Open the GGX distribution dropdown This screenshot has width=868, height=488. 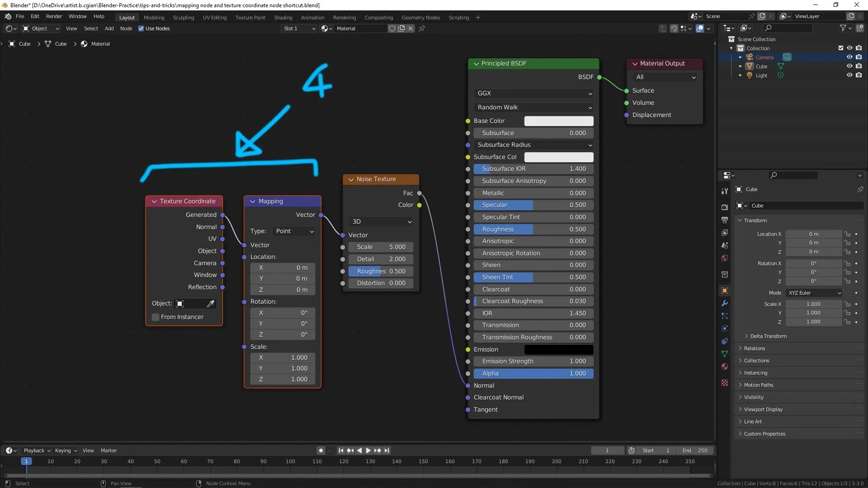(x=533, y=93)
